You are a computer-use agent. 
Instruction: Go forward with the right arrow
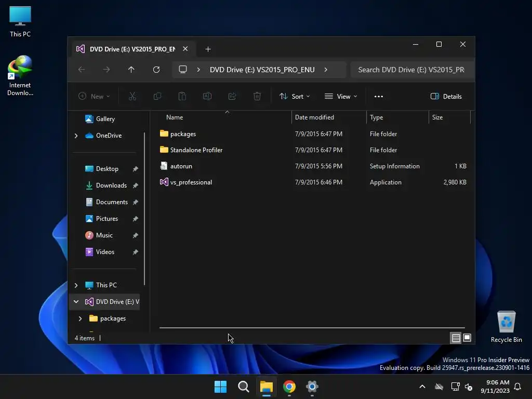[106, 70]
